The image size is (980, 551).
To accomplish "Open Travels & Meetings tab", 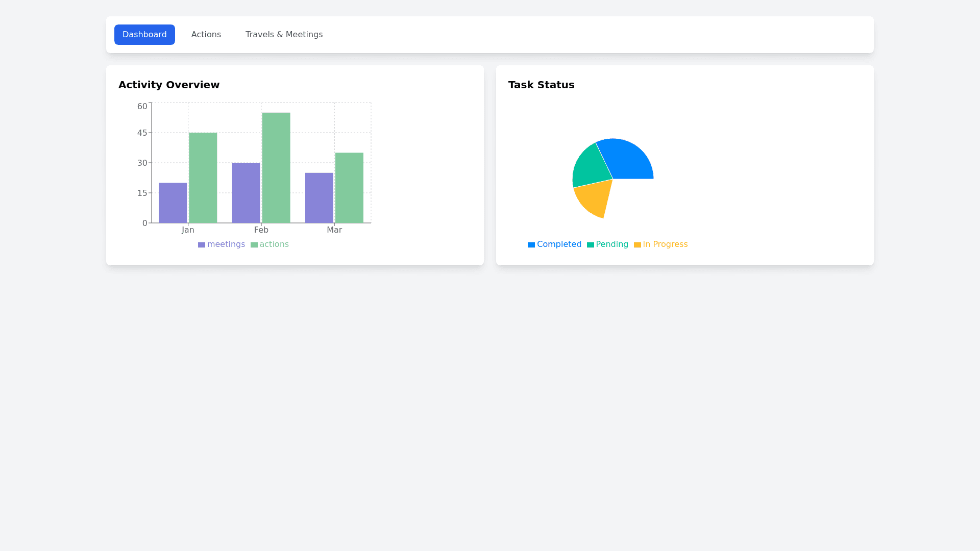I will 284,35.
